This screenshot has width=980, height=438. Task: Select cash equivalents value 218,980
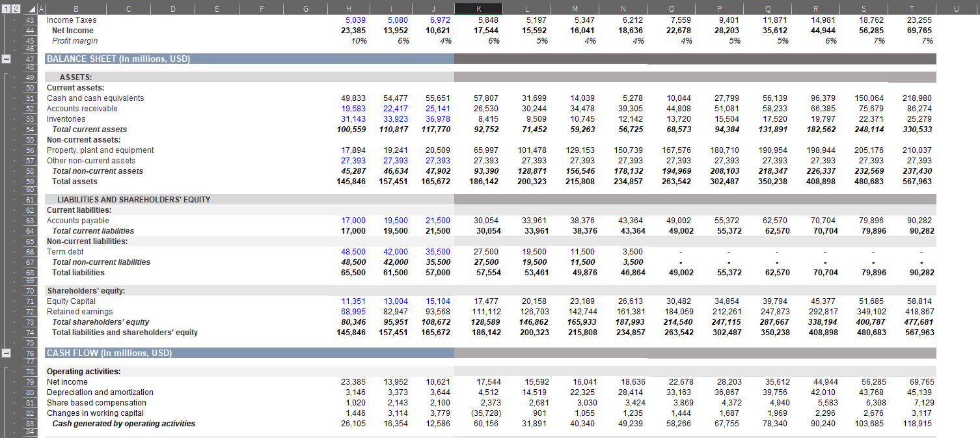point(918,98)
